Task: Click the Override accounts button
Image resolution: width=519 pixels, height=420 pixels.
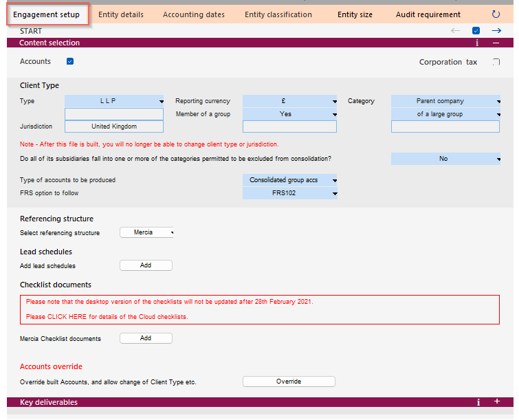Action: coord(289,382)
